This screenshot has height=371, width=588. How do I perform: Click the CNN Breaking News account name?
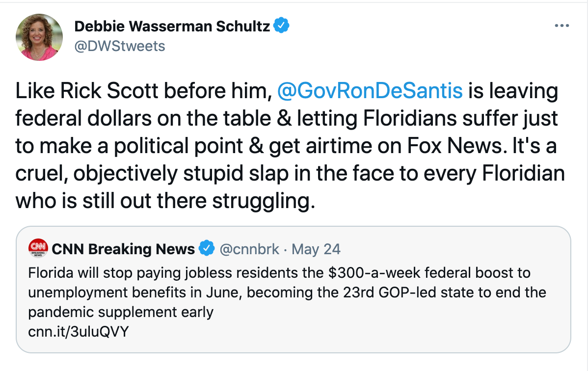coord(123,249)
